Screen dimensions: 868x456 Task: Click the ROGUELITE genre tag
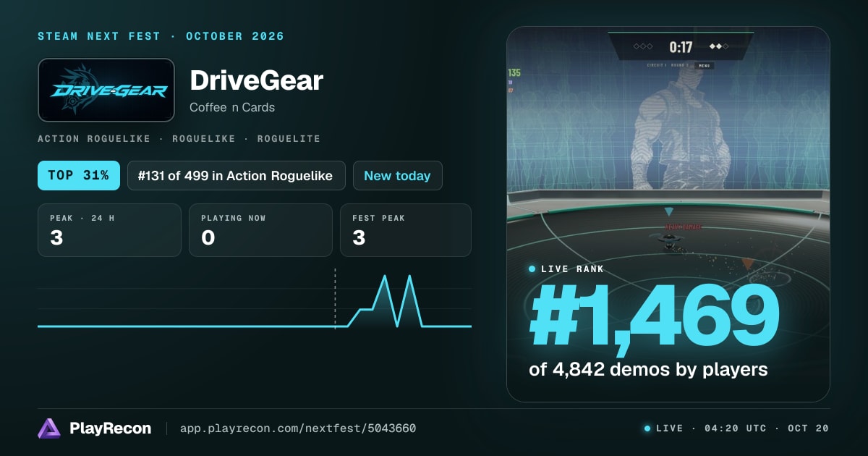click(x=289, y=138)
